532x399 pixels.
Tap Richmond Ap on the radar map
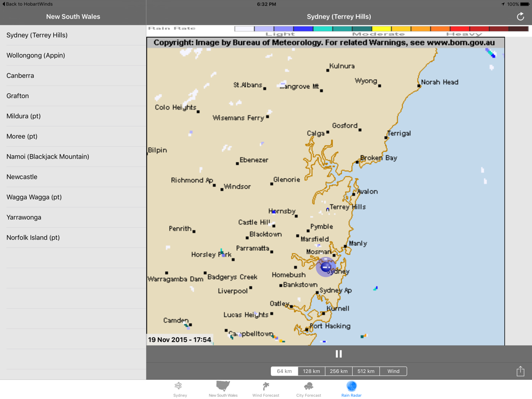click(x=192, y=180)
